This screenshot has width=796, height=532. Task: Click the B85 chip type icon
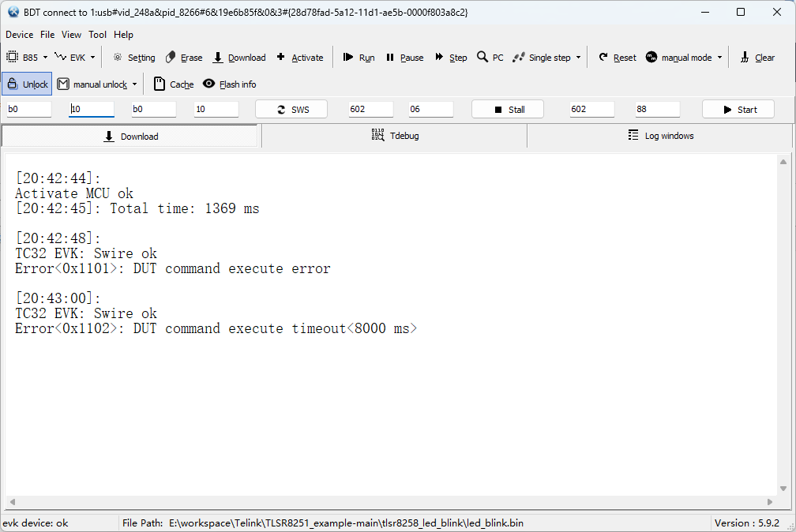(x=12, y=58)
